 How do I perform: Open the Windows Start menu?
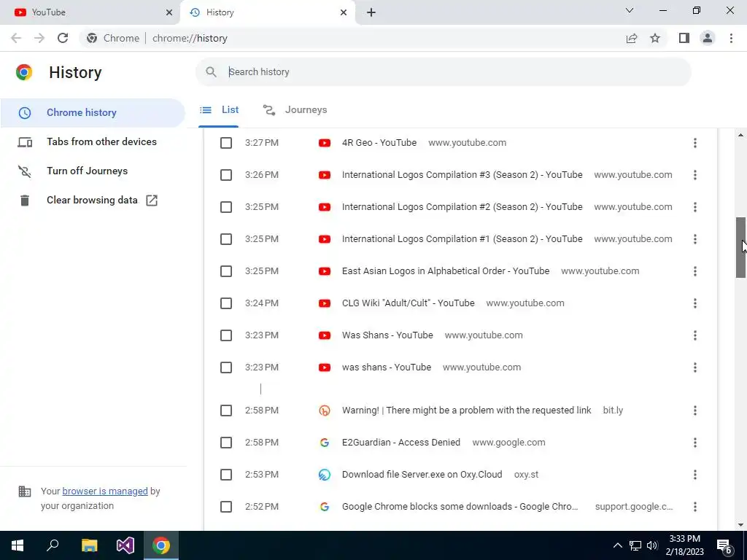click(18, 545)
